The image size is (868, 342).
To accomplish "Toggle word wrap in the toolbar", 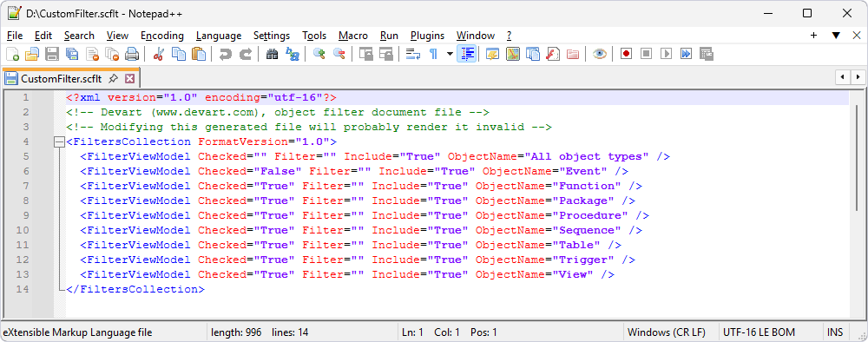I will 413,54.
